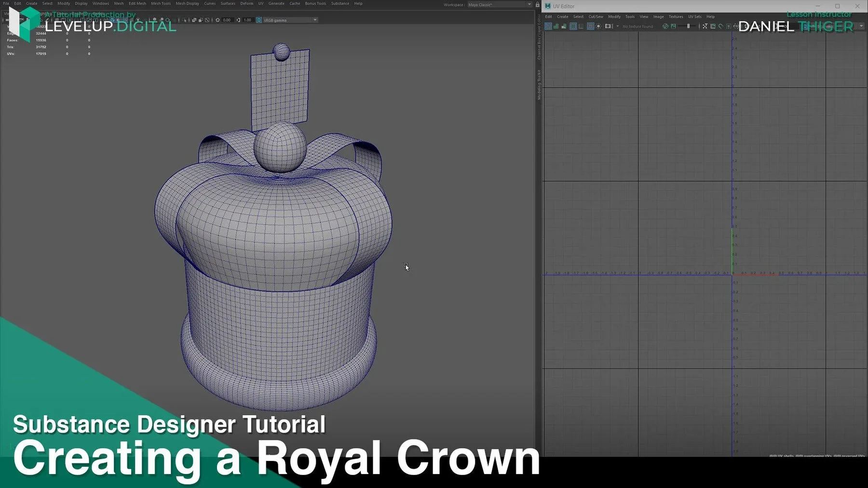Open the Edit menu in main Maya window
Viewport: 868px width, 488px height.
tap(18, 3)
